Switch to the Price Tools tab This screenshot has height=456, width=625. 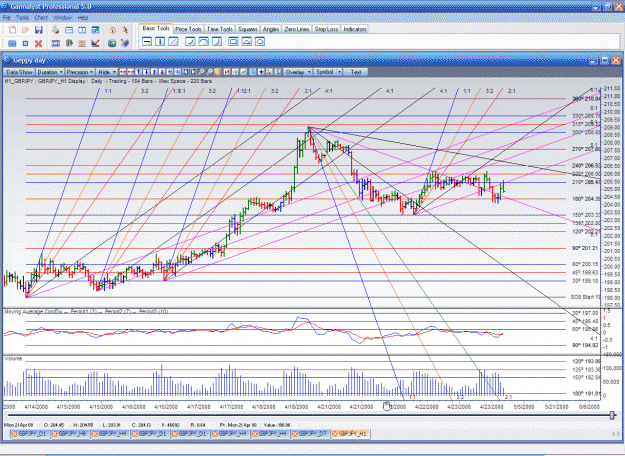click(188, 29)
